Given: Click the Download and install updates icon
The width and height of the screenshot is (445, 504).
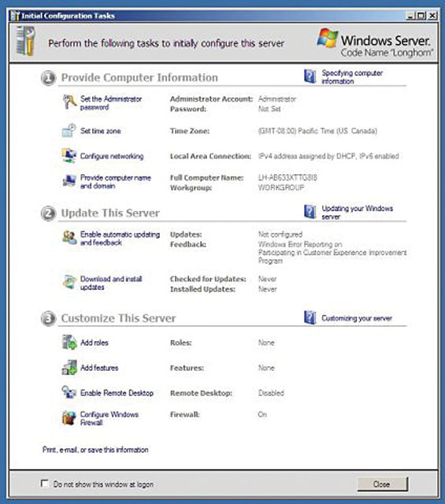Looking at the screenshot, I should [69, 282].
